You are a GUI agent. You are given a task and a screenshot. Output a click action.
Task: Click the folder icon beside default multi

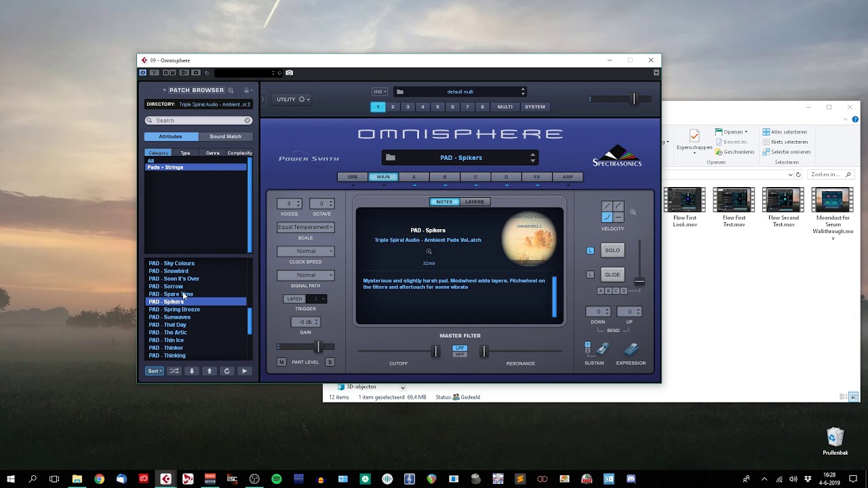(400, 91)
